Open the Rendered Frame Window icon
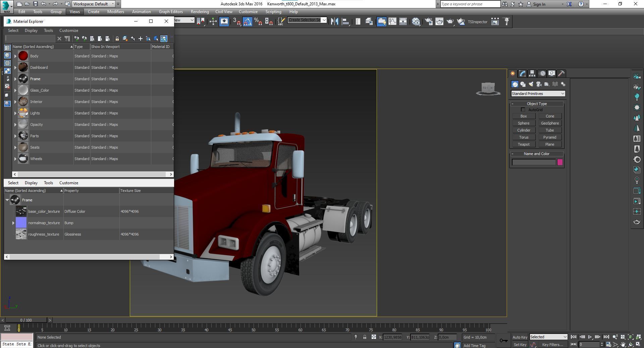The image size is (644, 348). pyautogui.click(x=439, y=22)
